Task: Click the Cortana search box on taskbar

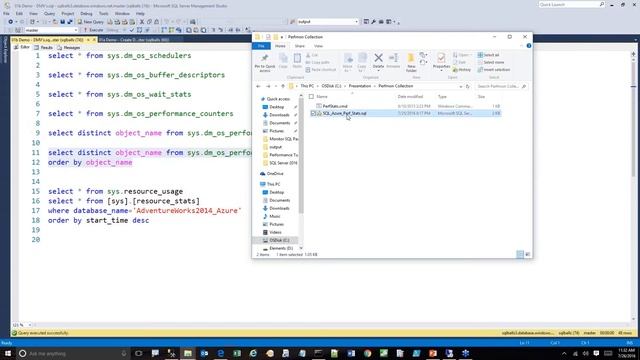Action: pyautogui.click(x=73, y=353)
